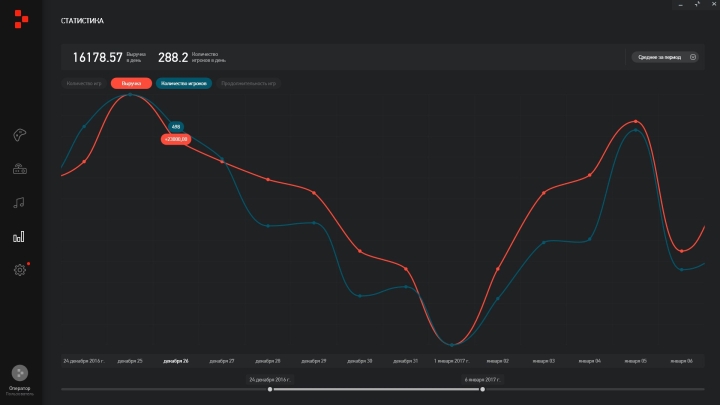Open the Среднее за период dropdown

point(665,57)
